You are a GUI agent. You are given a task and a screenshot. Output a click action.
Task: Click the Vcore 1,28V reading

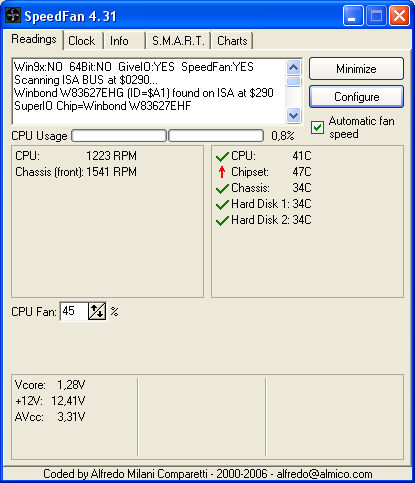point(50,385)
